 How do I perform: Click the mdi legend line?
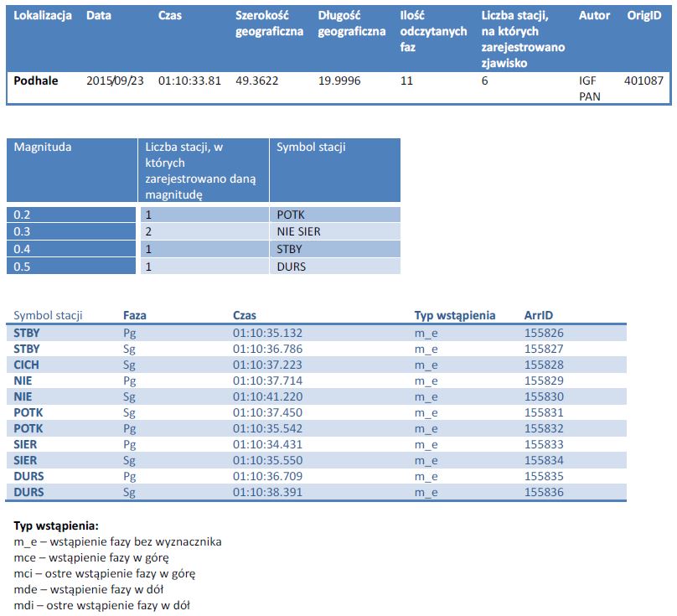(102, 605)
